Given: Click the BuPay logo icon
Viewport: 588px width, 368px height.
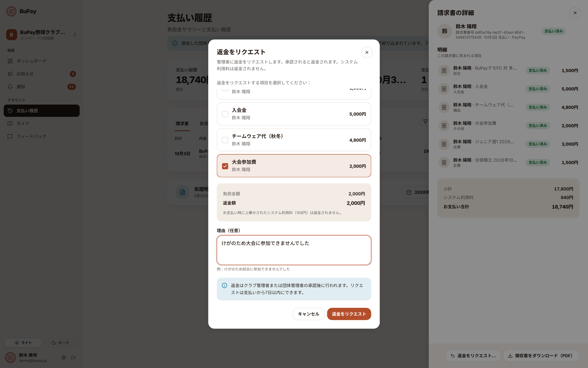Looking at the screenshot, I should pyautogui.click(x=11, y=11).
